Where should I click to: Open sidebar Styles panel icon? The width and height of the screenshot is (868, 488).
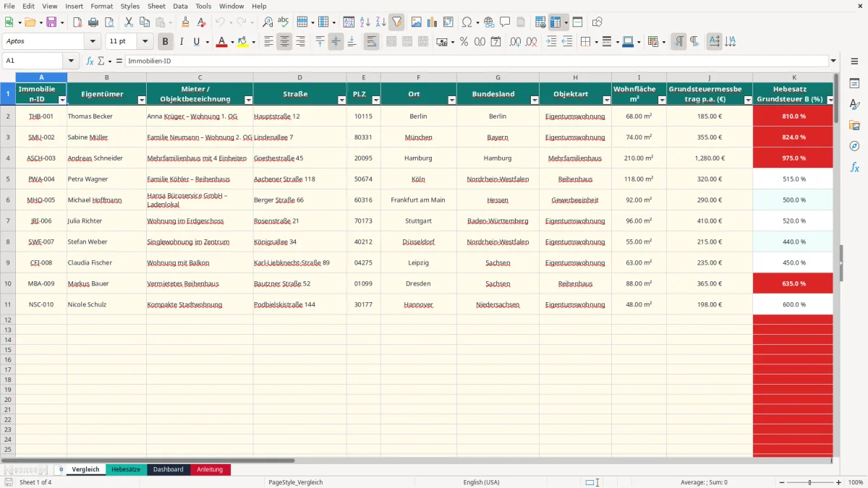tap(854, 104)
